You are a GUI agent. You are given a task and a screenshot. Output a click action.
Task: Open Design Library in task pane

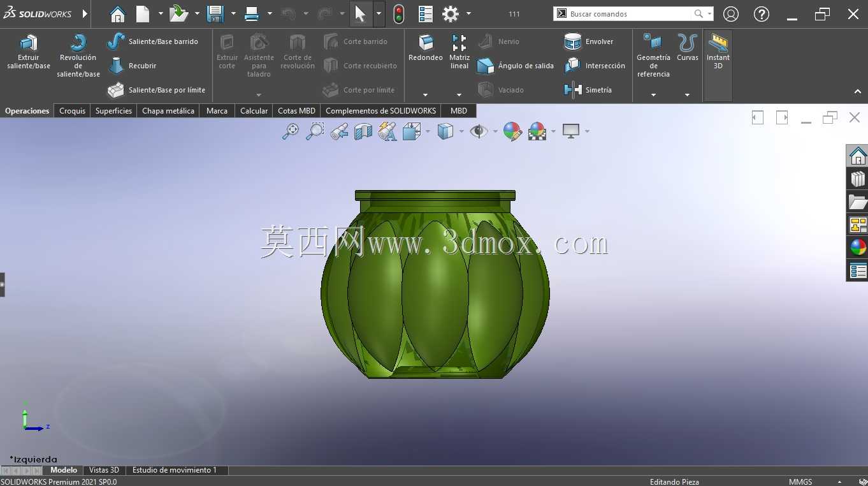pos(858,179)
